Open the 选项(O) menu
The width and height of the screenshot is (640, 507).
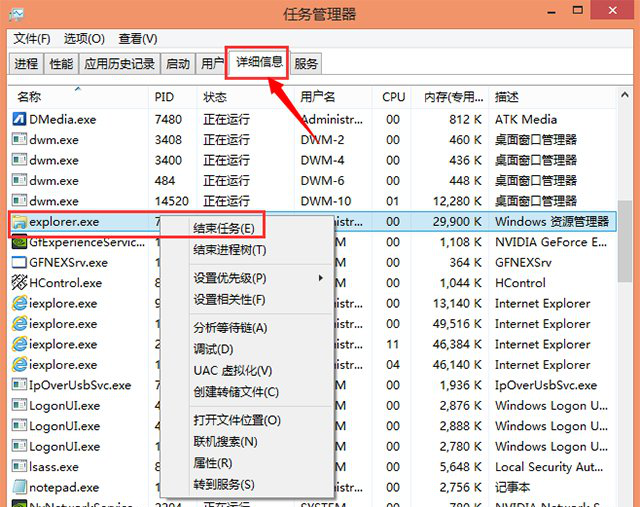[84, 39]
